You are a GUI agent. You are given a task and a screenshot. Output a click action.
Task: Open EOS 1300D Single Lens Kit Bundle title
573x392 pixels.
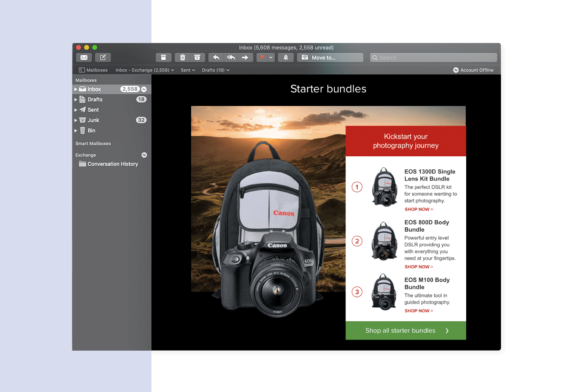[430, 175]
